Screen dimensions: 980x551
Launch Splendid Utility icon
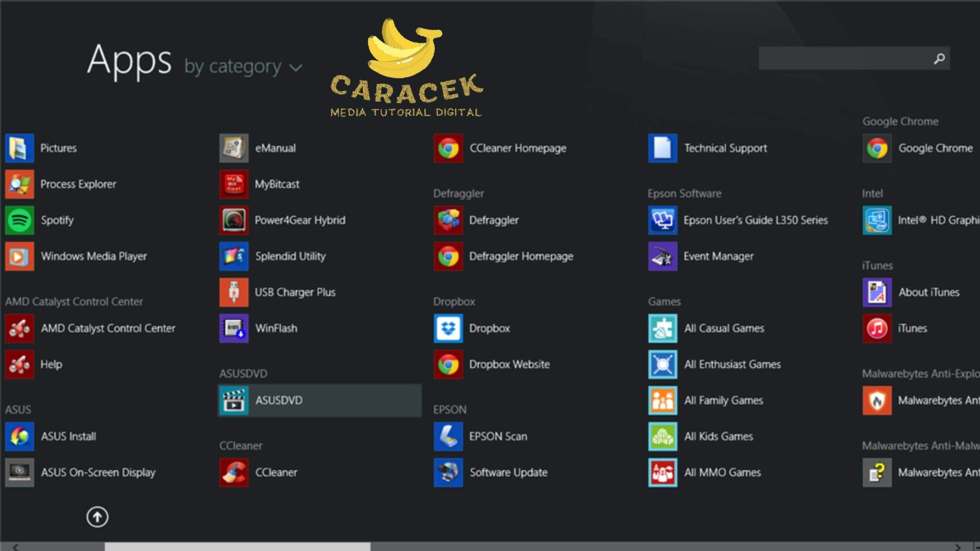[234, 256]
